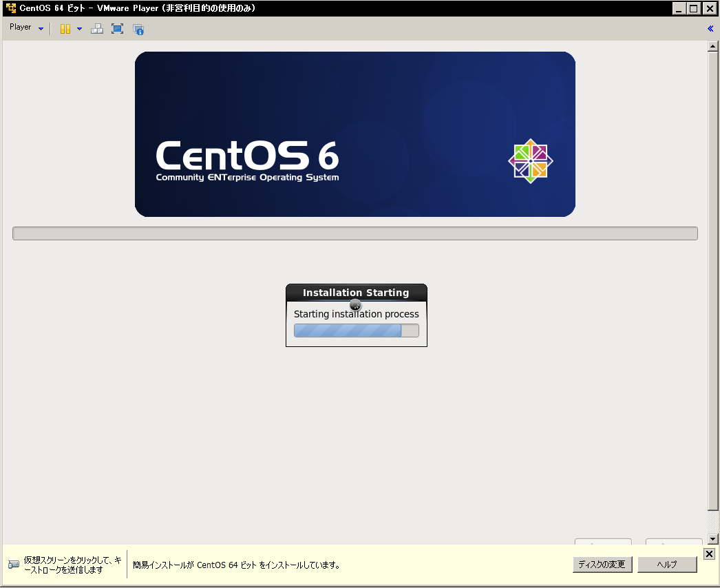Click the Installation Starting dialog title

[356, 293]
